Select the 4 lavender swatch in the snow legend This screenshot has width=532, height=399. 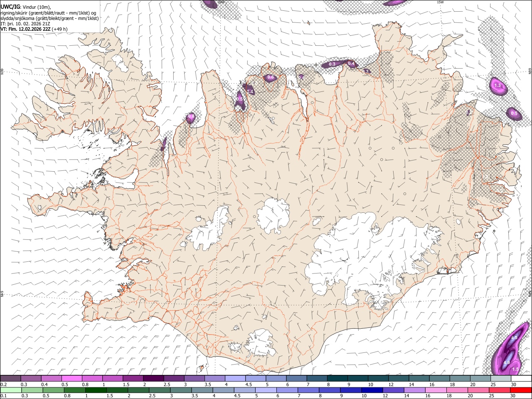point(235,379)
